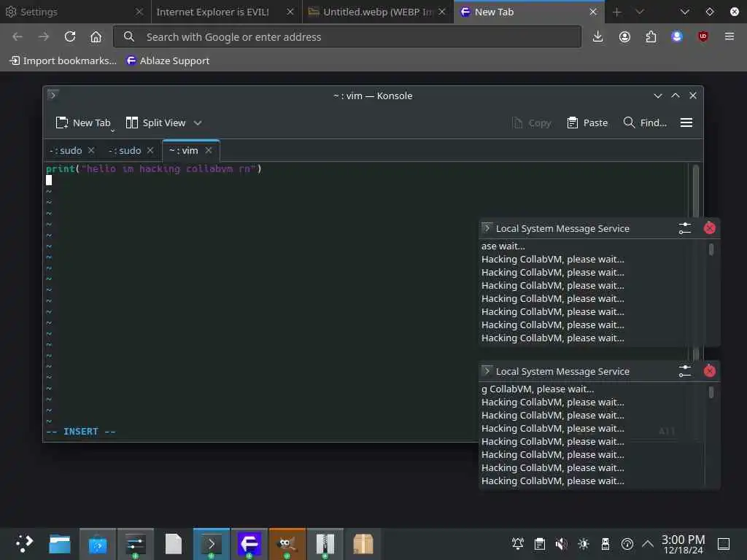Open the browser downloads panel
Image resolution: width=747 pixels, height=560 pixels.
(598, 36)
